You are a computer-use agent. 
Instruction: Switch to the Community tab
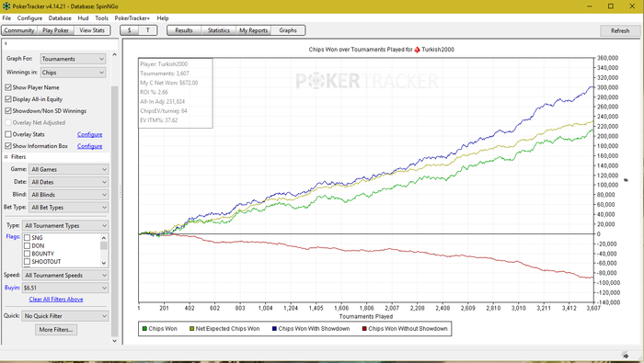coord(19,30)
